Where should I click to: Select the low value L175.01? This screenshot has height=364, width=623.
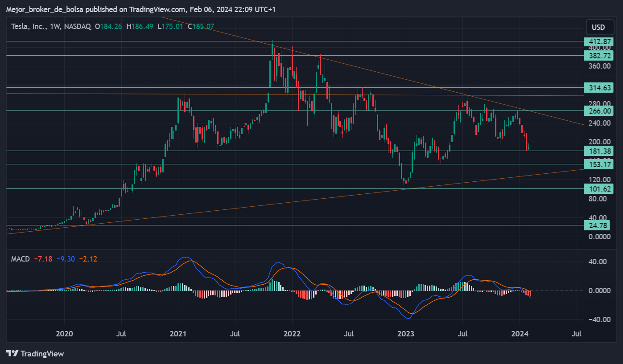coord(170,27)
